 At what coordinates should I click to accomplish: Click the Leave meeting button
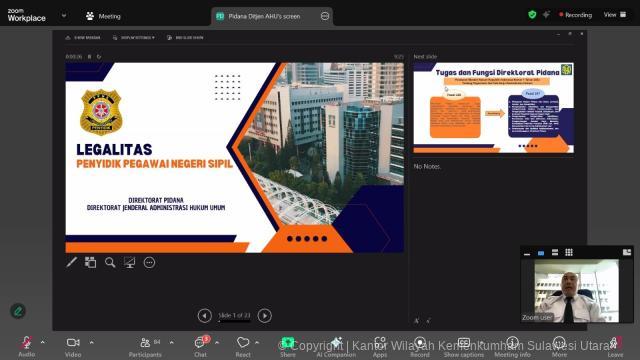click(x=615, y=347)
